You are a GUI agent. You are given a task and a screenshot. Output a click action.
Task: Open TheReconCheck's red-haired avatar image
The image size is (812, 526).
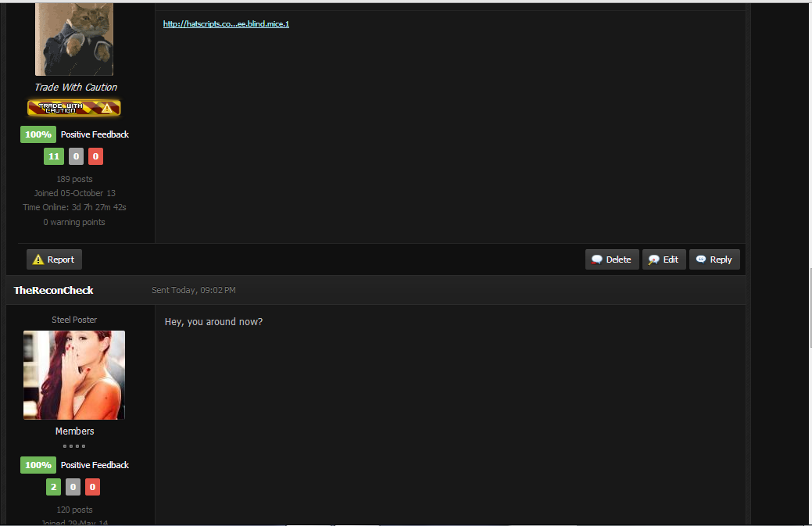point(74,375)
